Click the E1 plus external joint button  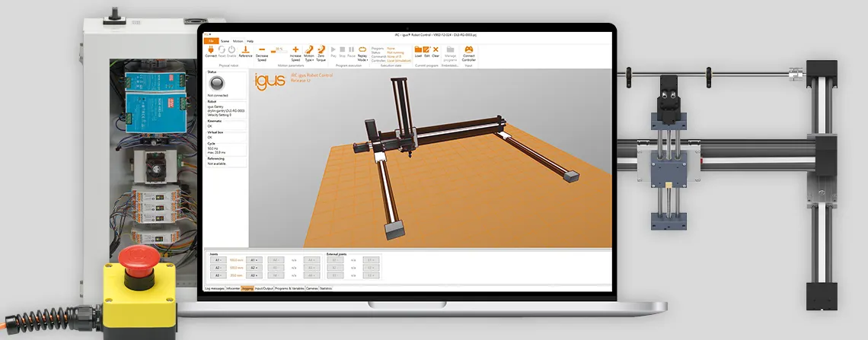pyautogui.click(x=371, y=260)
